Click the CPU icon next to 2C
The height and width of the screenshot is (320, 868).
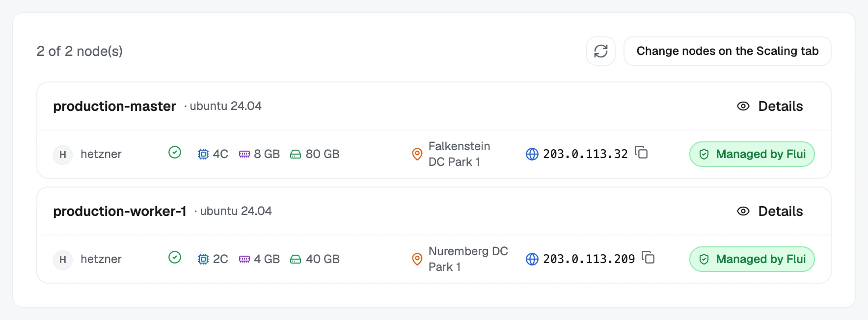click(203, 259)
